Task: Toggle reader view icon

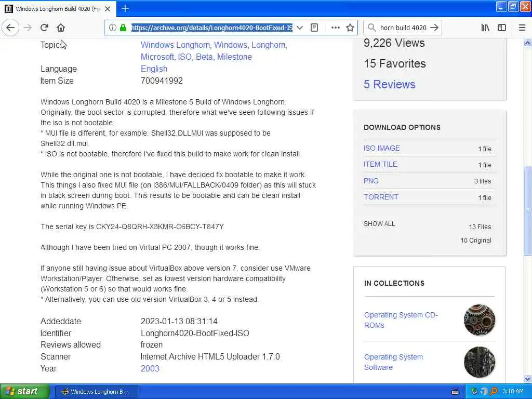Action: [x=314, y=28]
